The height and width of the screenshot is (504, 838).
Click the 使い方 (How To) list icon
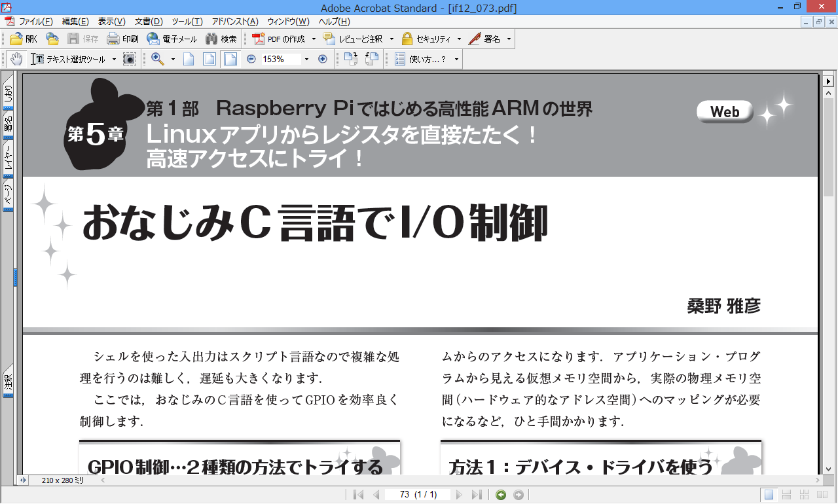click(x=400, y=59)
